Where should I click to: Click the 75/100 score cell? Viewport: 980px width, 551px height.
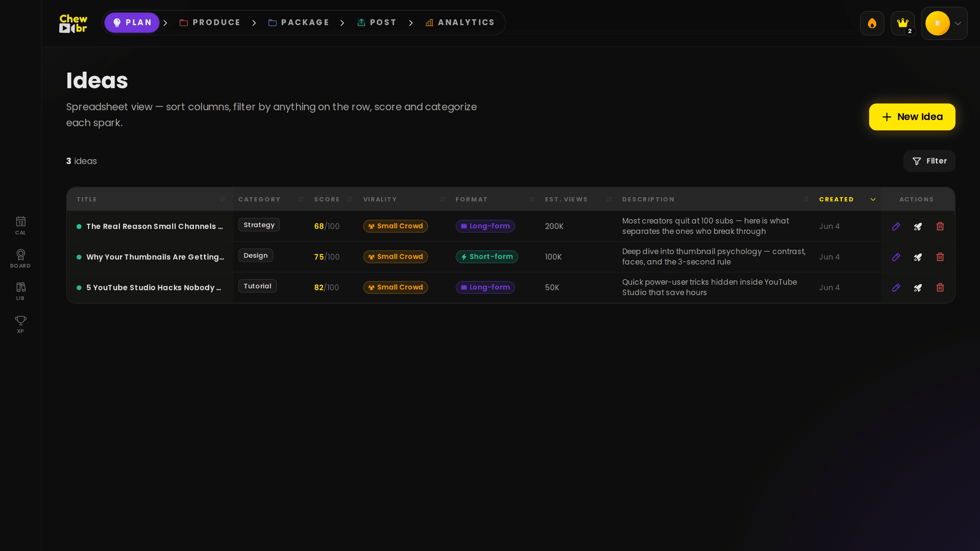click(x=326, y=257)
